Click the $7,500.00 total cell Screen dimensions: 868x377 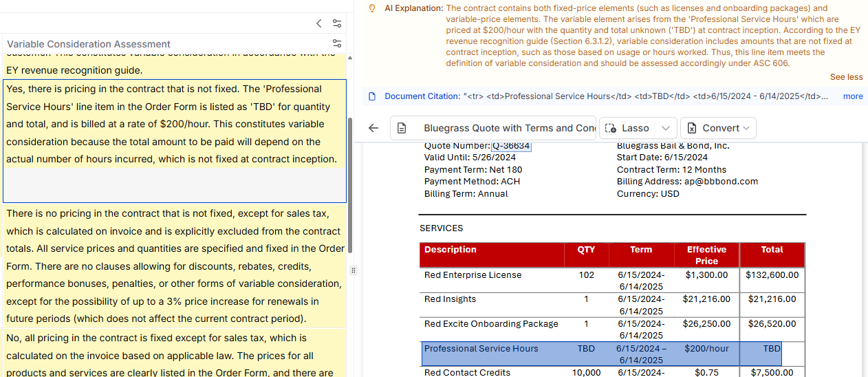point(772,372)
